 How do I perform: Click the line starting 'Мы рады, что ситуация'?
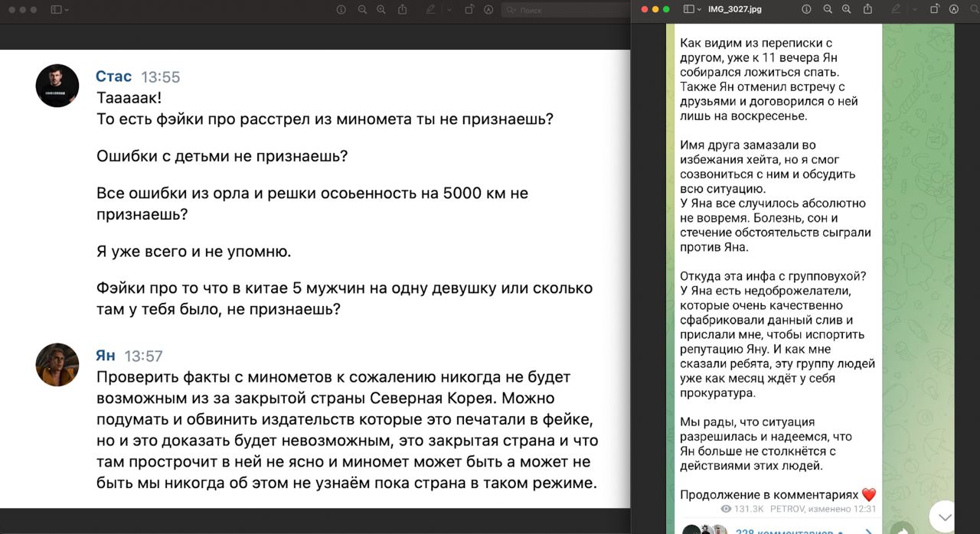747,422
